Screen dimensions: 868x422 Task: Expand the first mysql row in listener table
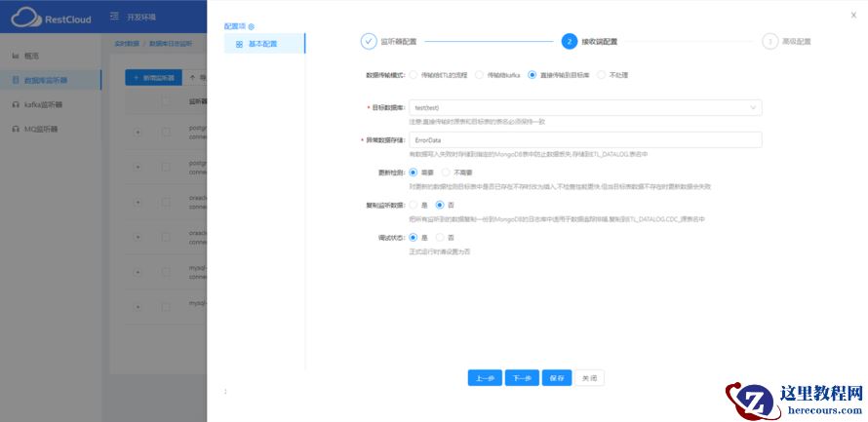(138, 272)
